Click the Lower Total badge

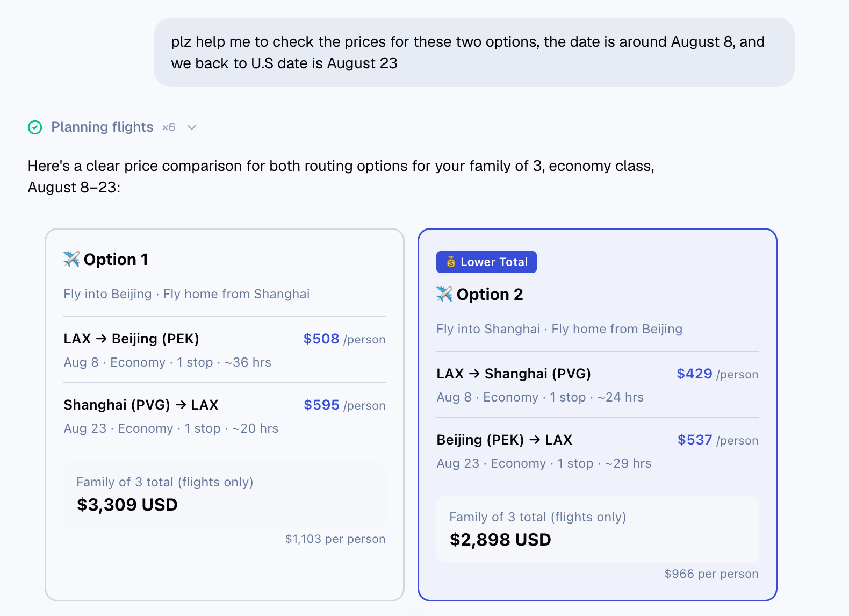[x=486, y=262]
